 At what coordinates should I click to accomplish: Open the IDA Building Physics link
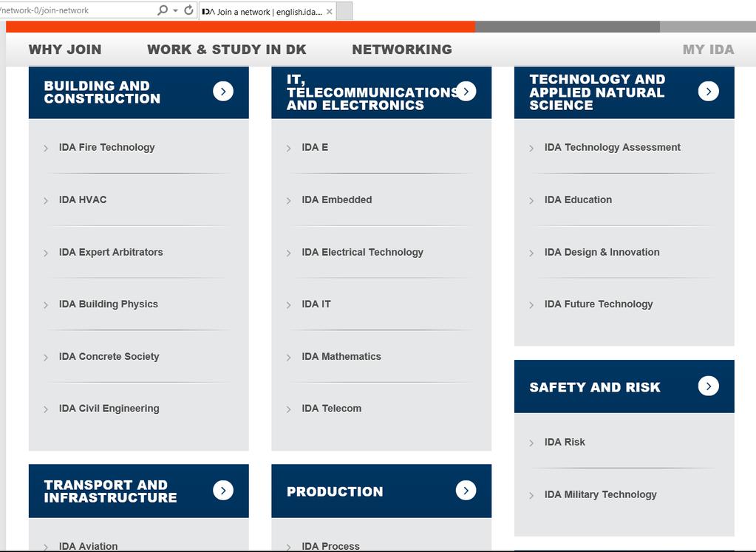(x=109, y=304)
